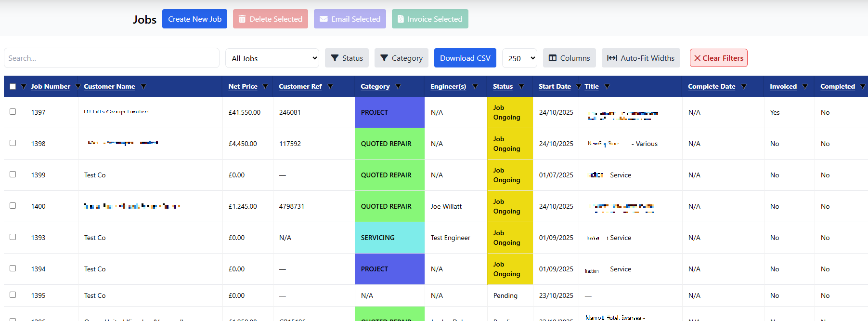
Task: Click customer ref 117592
Action: click(290, 144)
